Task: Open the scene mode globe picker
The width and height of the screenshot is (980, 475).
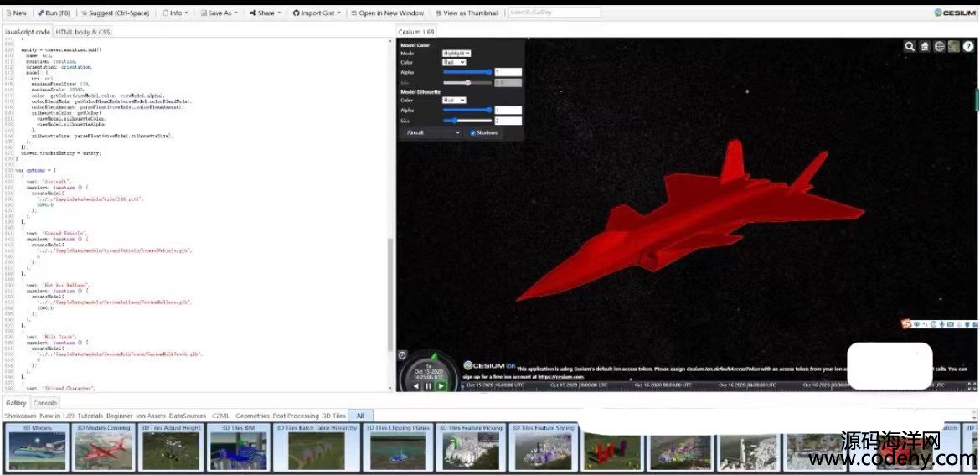Action: [939, 47]
